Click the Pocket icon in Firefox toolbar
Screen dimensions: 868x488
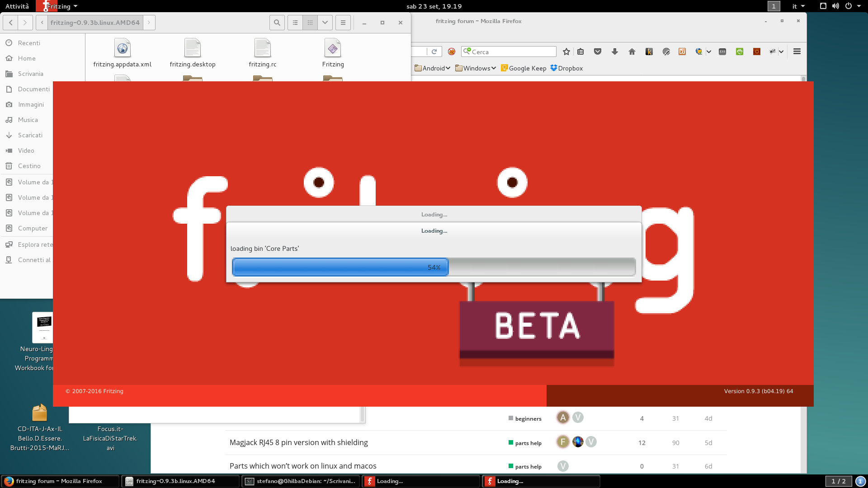[x=598, y=52]
